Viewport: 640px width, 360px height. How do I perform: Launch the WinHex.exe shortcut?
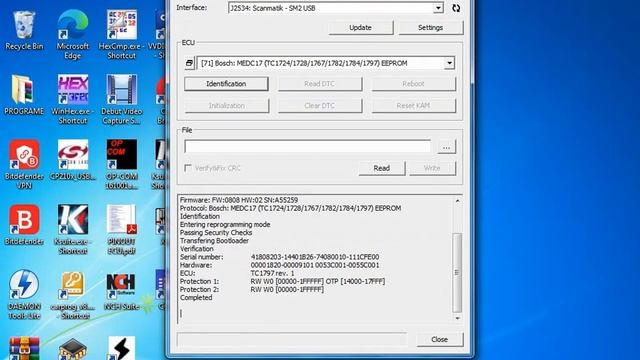73,100
